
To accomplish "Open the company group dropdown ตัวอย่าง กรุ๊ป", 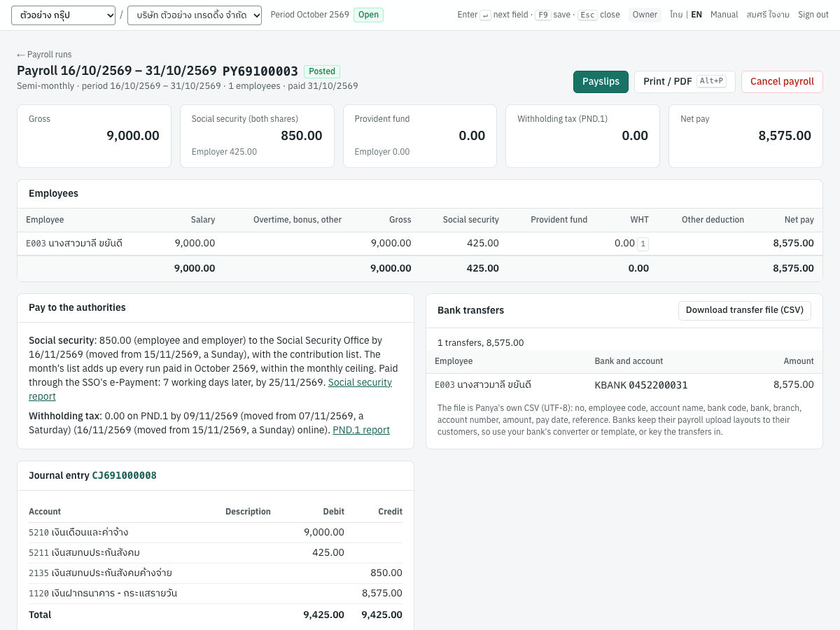I will click(63, 15).
